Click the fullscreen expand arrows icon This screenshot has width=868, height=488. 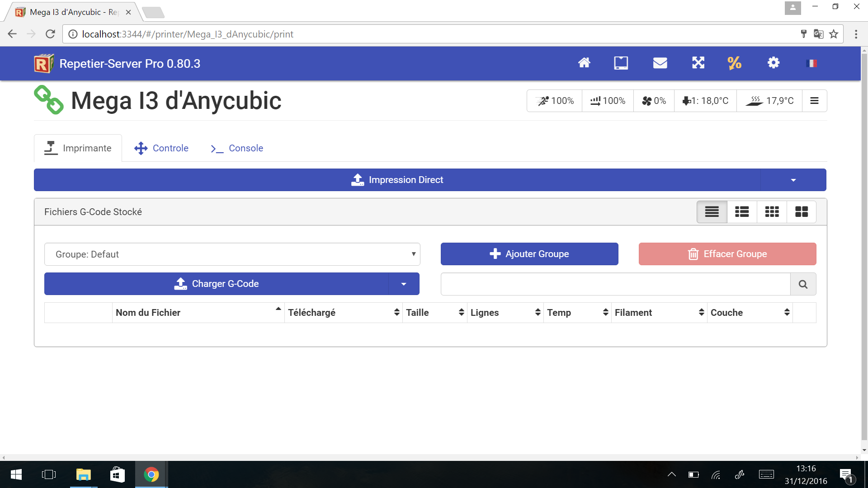pyautogui.click(x=698, y=63)
